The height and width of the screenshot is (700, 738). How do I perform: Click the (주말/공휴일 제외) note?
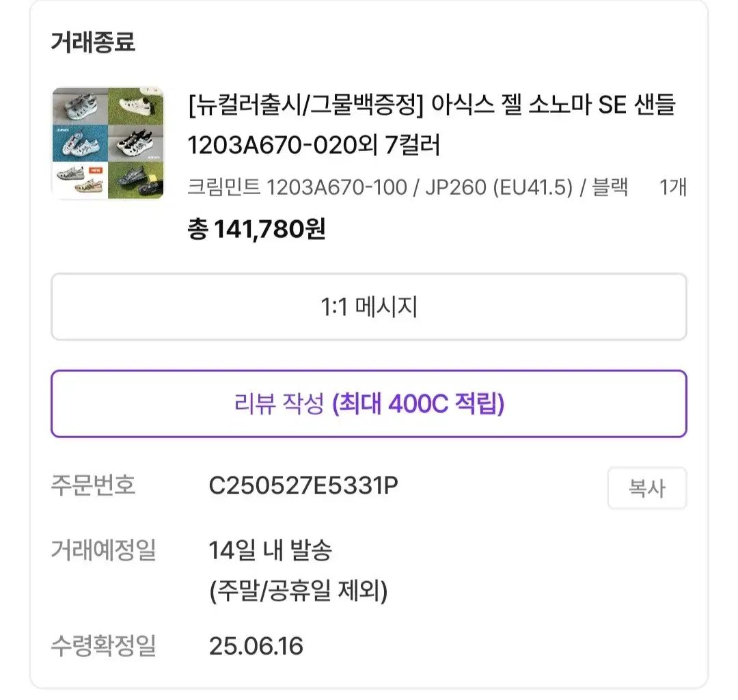pos(298,591)
